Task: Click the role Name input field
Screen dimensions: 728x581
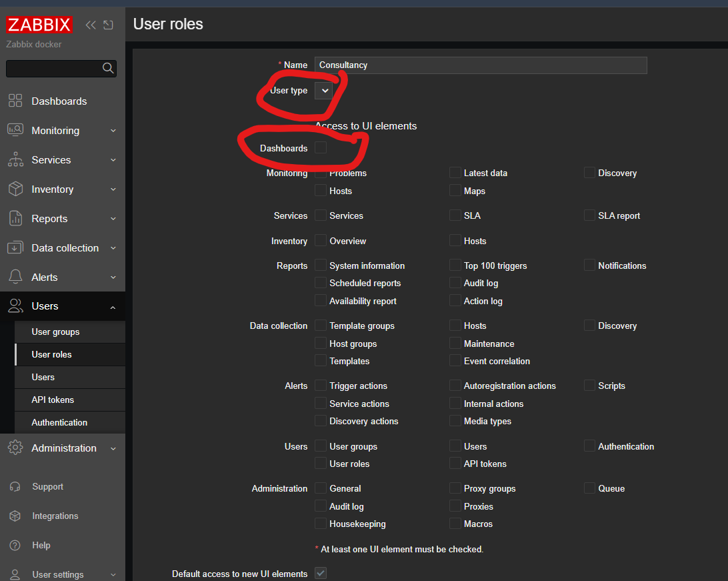Action: [x=481, y=65]
